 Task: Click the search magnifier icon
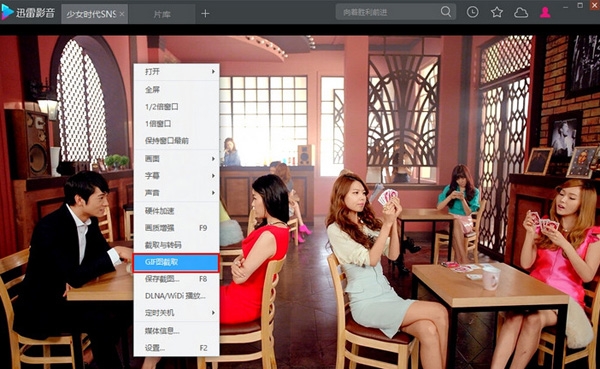[445, 12]
